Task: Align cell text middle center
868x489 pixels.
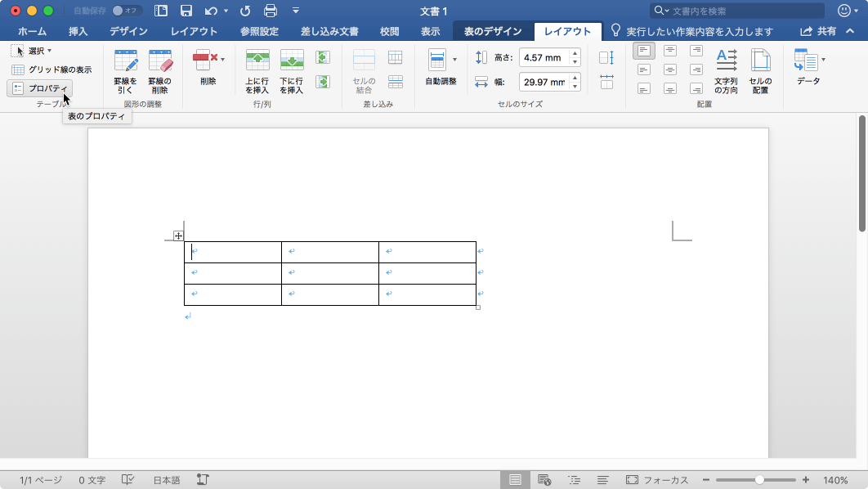Action: (670, 70)
